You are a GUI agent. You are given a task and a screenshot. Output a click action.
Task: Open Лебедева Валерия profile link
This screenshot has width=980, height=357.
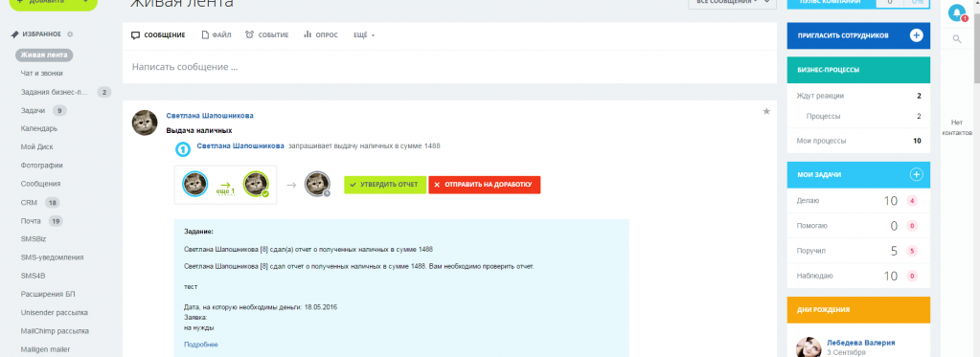click(860, 343)
